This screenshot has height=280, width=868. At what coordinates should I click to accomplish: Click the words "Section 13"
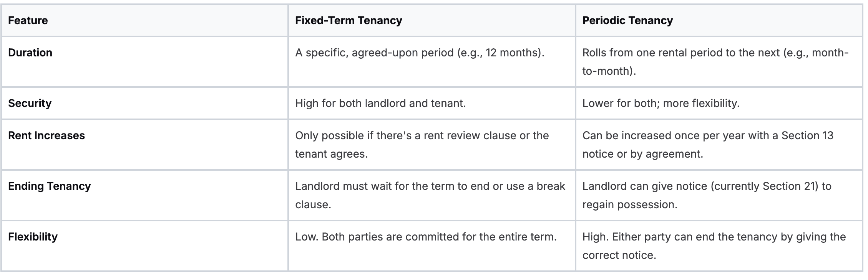[x=807, y=135]
